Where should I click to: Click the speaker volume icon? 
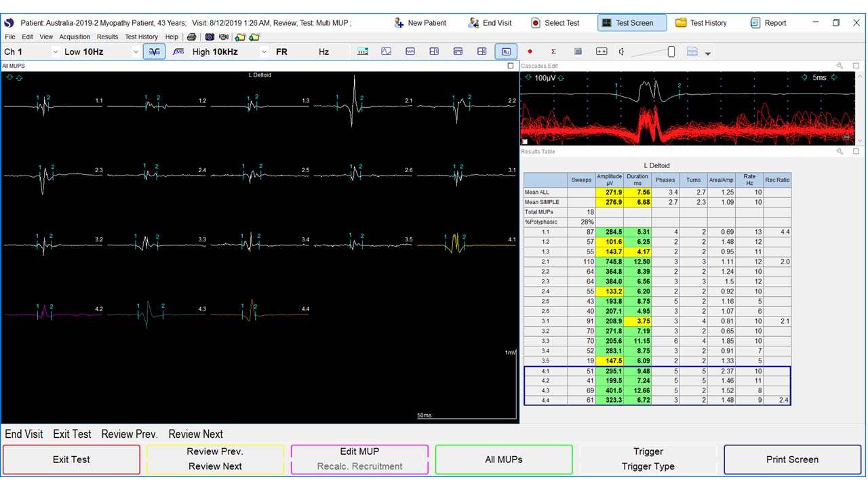pos(621,52)
